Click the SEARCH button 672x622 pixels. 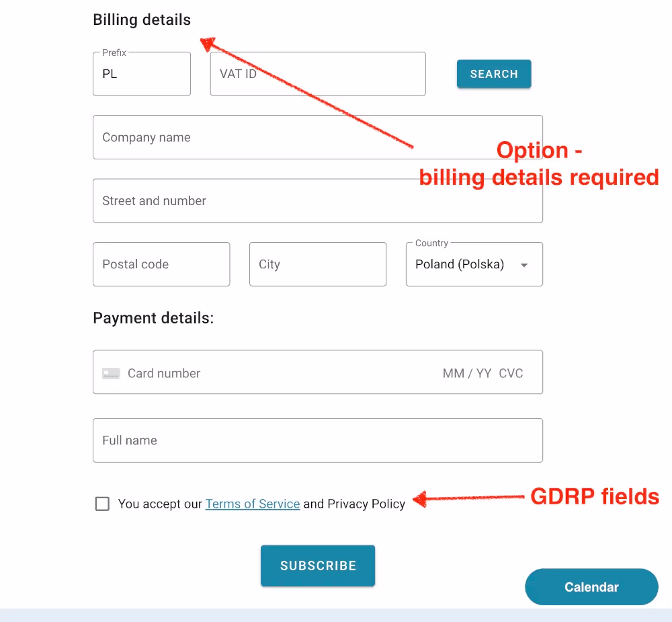[494, 74]
